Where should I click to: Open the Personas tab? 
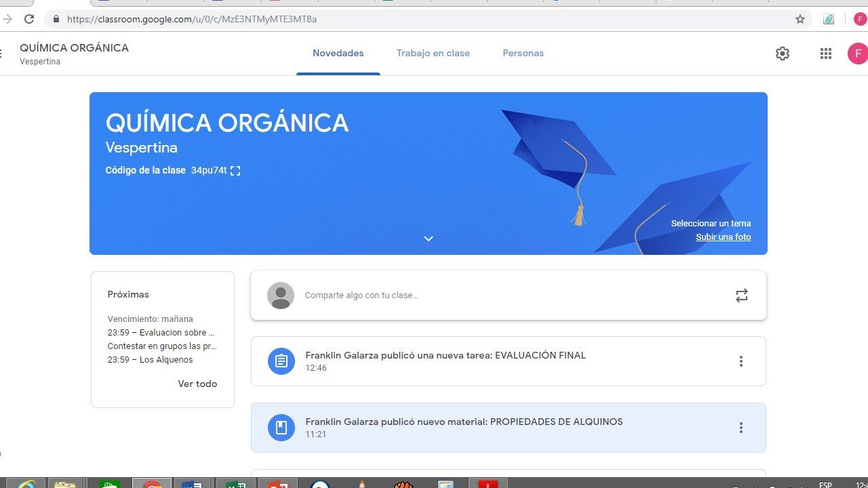click(x=523, y=54)
